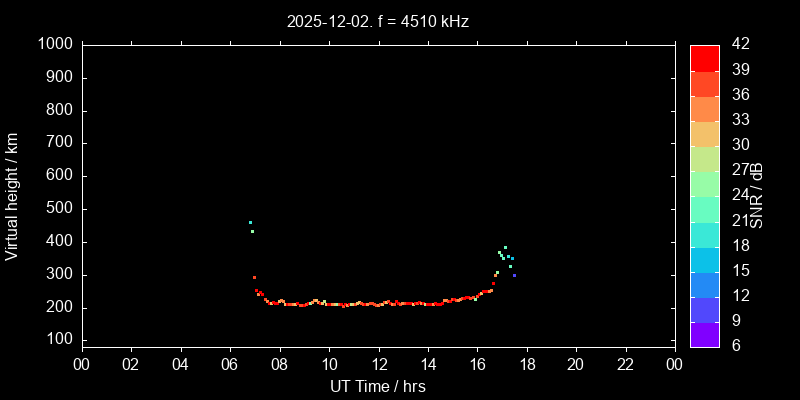The width and height of the screenshot is (800, 400).
Task: Click the blue 12–15 dB colorbar block
Action: tap(705, 284)
